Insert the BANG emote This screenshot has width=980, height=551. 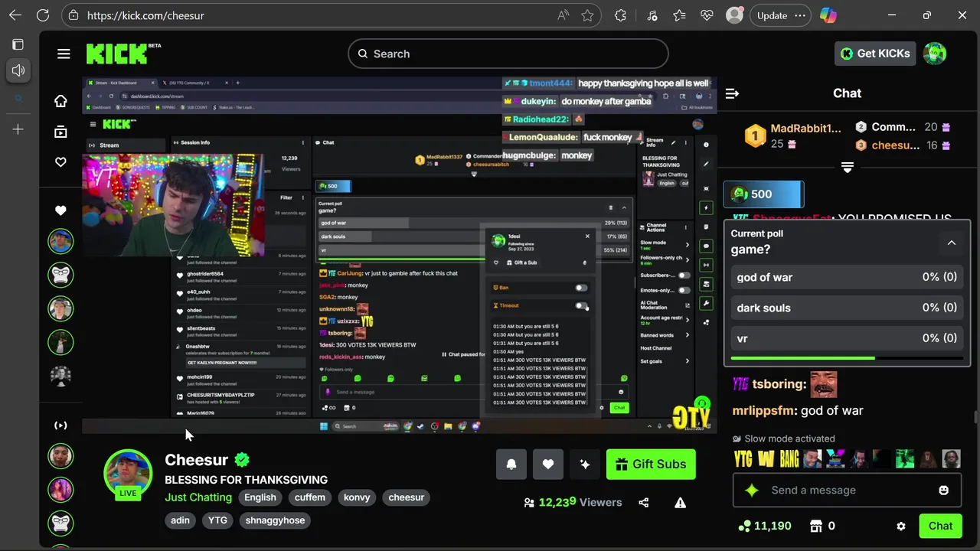[x=789, y=458]
